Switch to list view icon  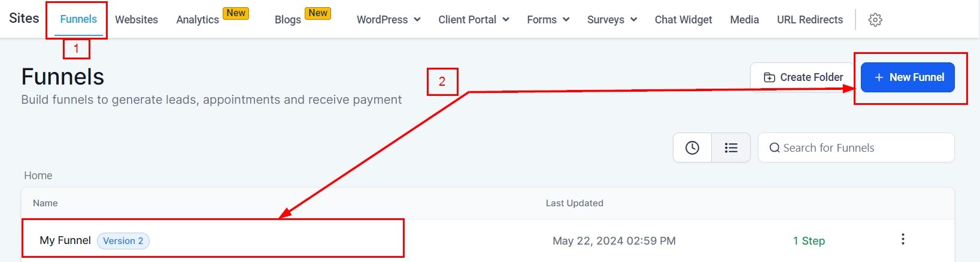tap(731, 147)
